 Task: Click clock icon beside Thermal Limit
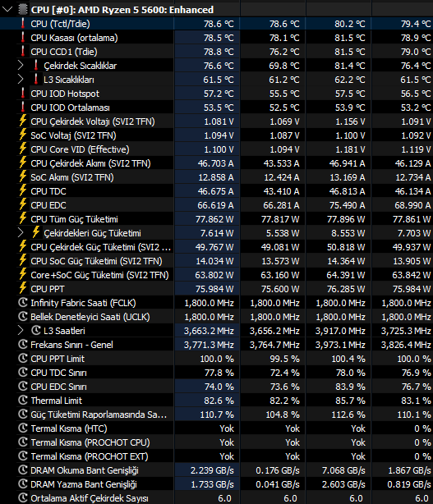(23, 401)
